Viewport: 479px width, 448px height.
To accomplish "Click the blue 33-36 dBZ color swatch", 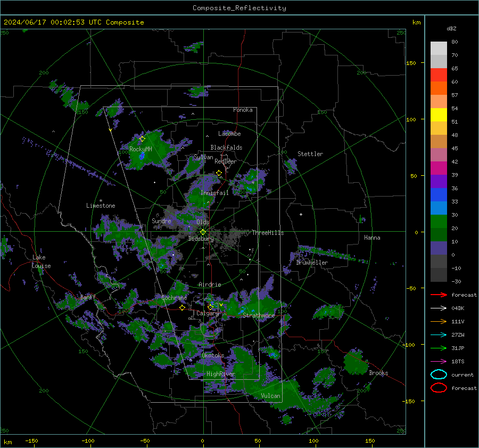I will (439, 195).
